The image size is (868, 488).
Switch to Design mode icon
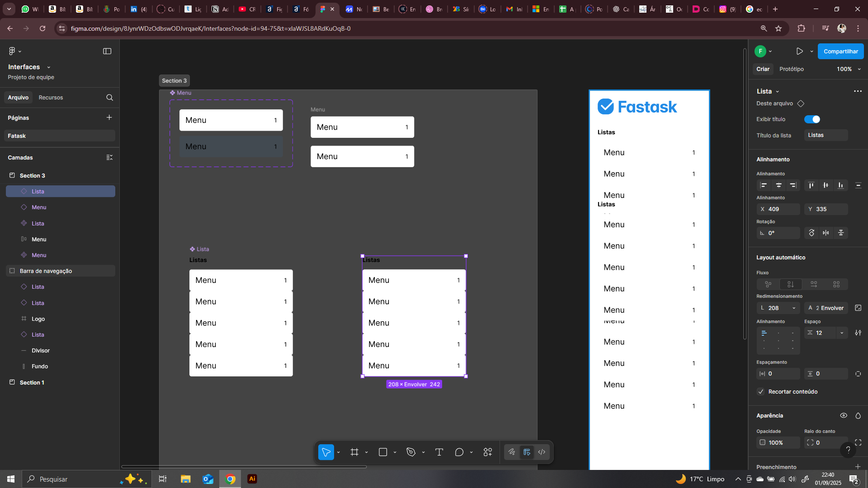pos(527,452)
